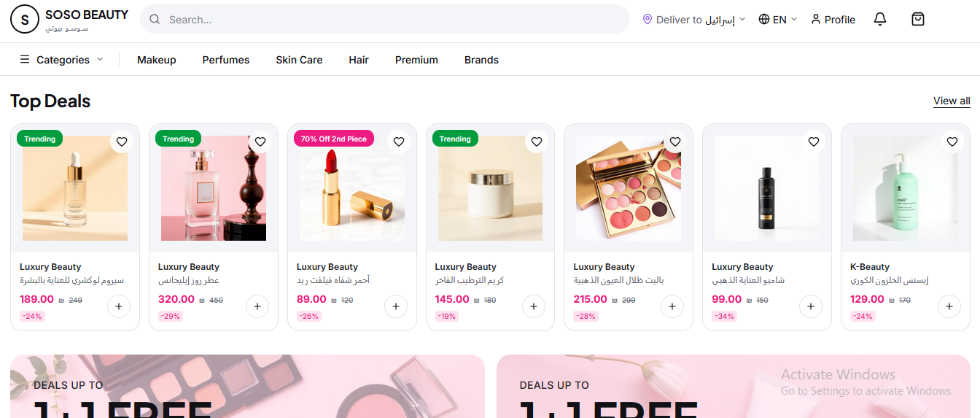The image size is (980, 418).
Task: Expand the Categories menu chevron
Action: pyautogui.click(x=100, y=60)
